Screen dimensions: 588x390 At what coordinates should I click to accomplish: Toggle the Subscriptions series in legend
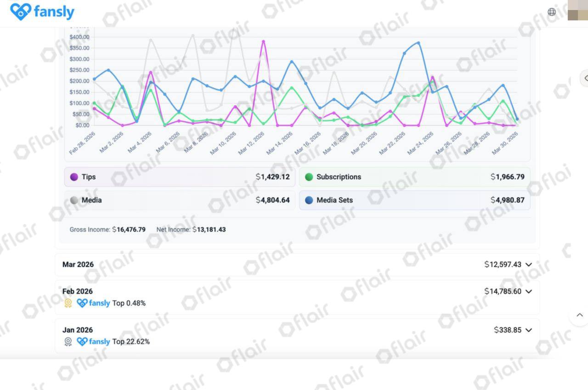click(414, 177)
